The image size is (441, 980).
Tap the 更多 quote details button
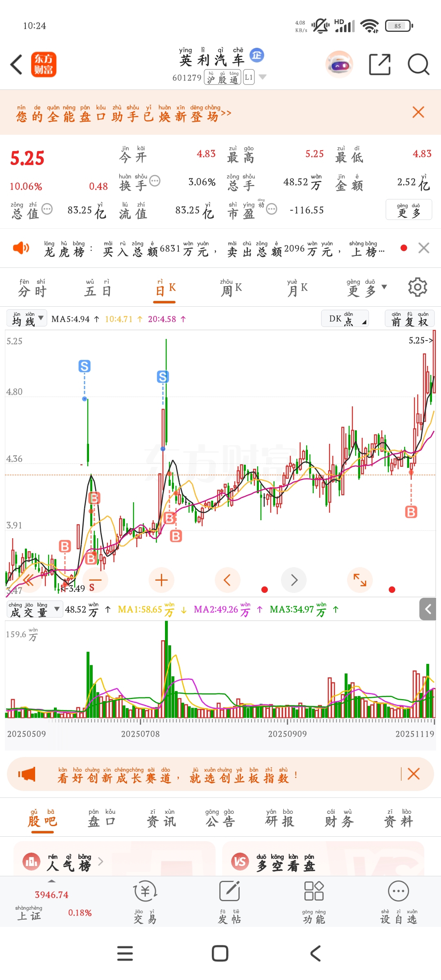(x=409, y=209)
